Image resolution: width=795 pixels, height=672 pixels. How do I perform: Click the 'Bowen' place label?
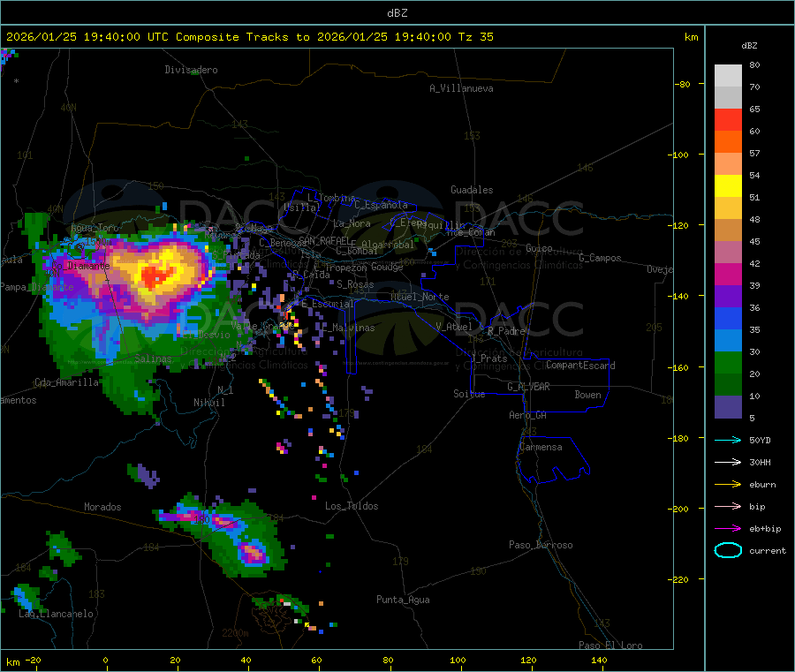[588, 395]
